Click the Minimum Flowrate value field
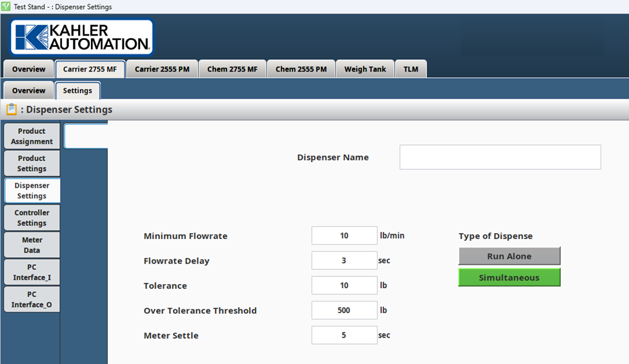 coord(344,236)
